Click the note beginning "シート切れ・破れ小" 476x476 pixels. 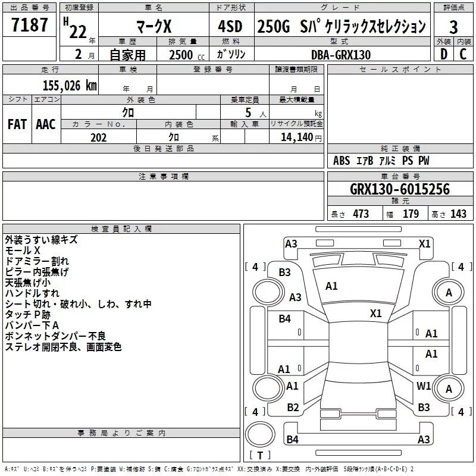coord(78,304)
